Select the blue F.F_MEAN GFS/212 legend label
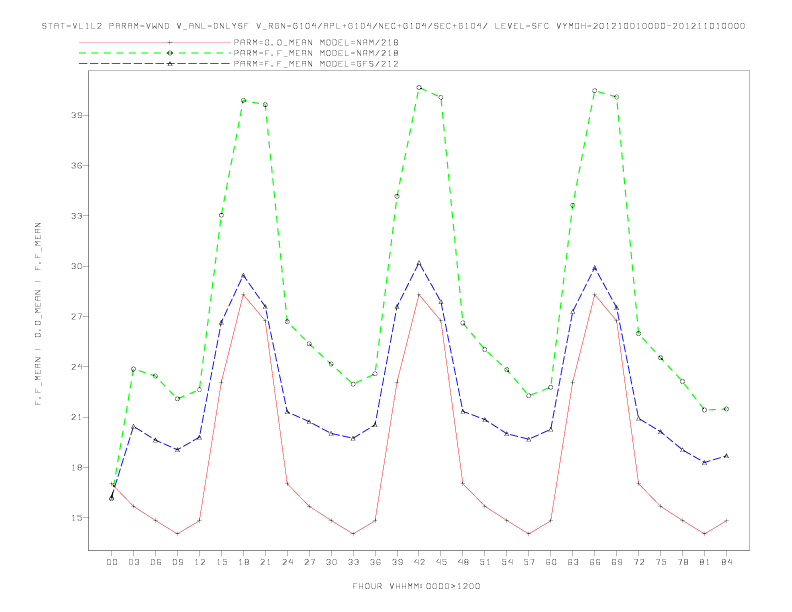 tap(316, 64)
